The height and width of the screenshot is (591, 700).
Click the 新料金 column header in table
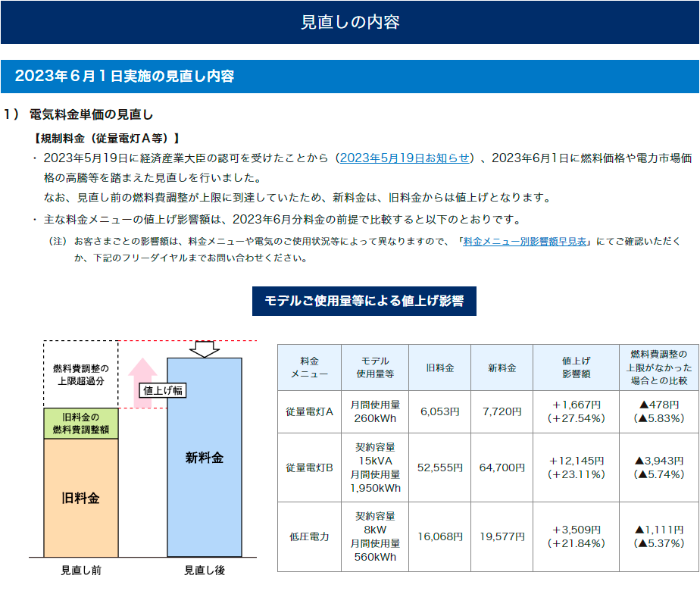502,367
